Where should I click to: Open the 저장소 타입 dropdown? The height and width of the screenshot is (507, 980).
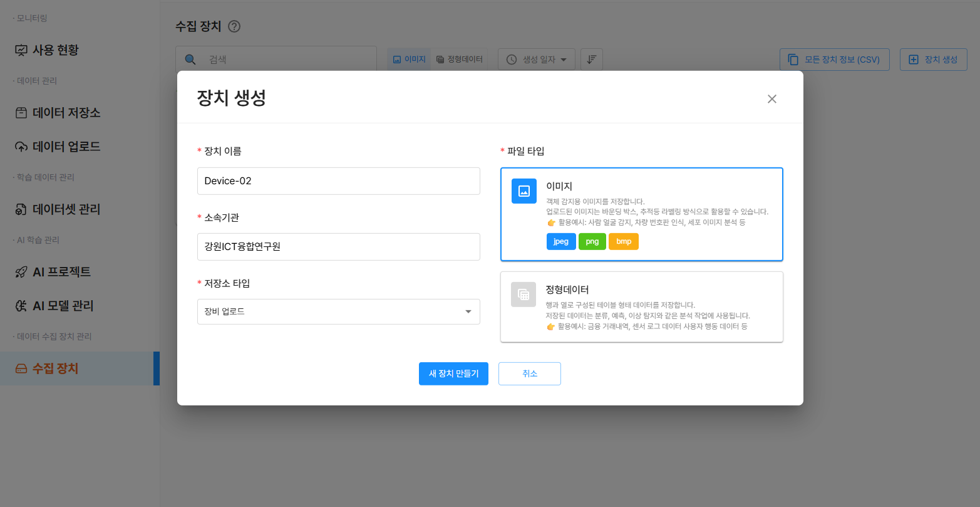(339, 311)
